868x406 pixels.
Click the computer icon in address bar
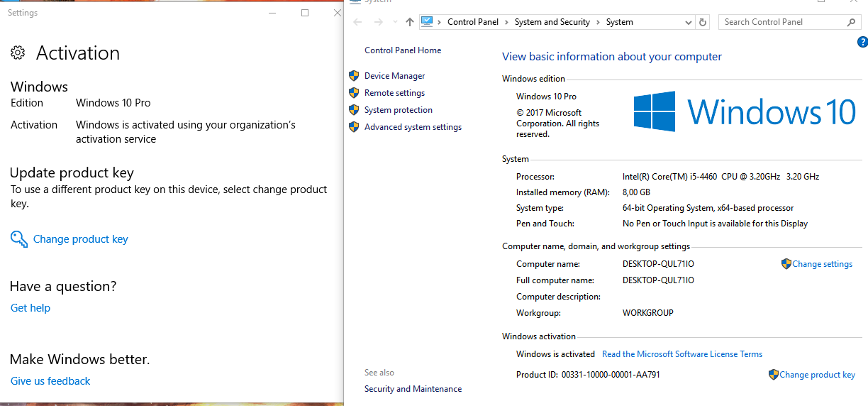click(x=427, y=22)
